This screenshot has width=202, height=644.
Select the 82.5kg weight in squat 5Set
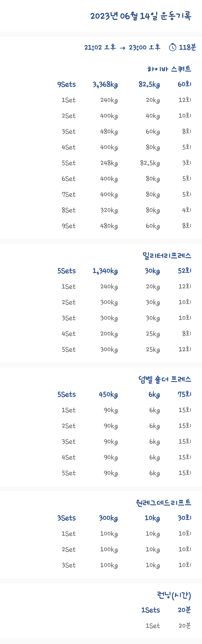point(150,163)
